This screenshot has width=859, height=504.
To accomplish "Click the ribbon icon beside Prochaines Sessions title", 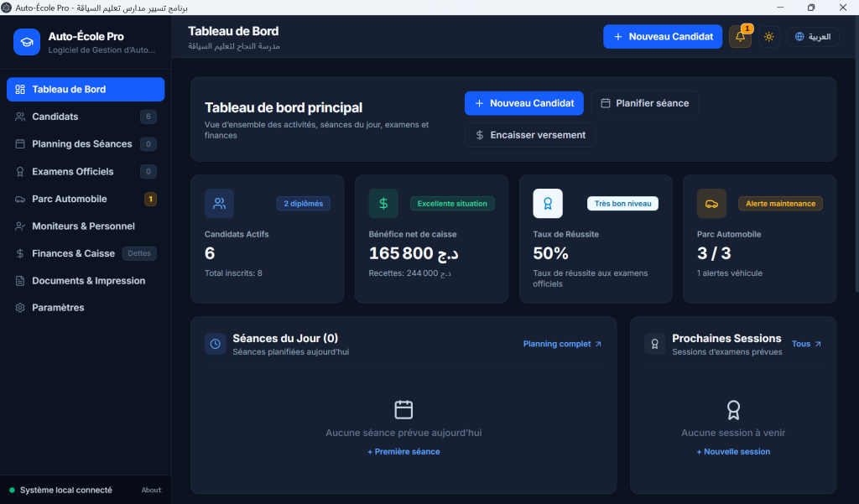I will click(x=654, y=344).
